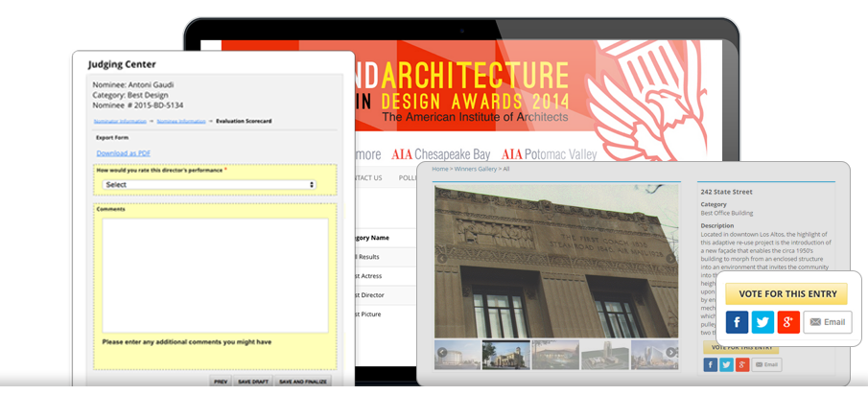Image resolution: width=868 pixels, height=418 pixels.
Task: Click the Nominee: Antoni Gaudi line
Action: (x=133, y=85)
